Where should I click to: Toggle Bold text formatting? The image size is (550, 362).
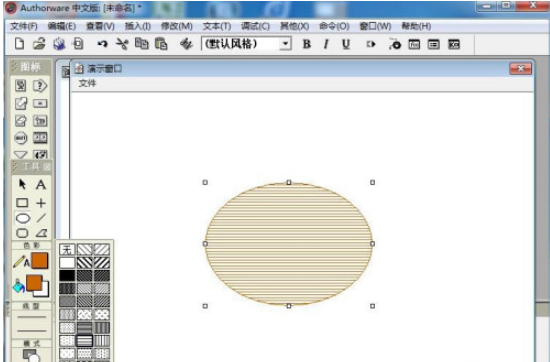point(307,44)
